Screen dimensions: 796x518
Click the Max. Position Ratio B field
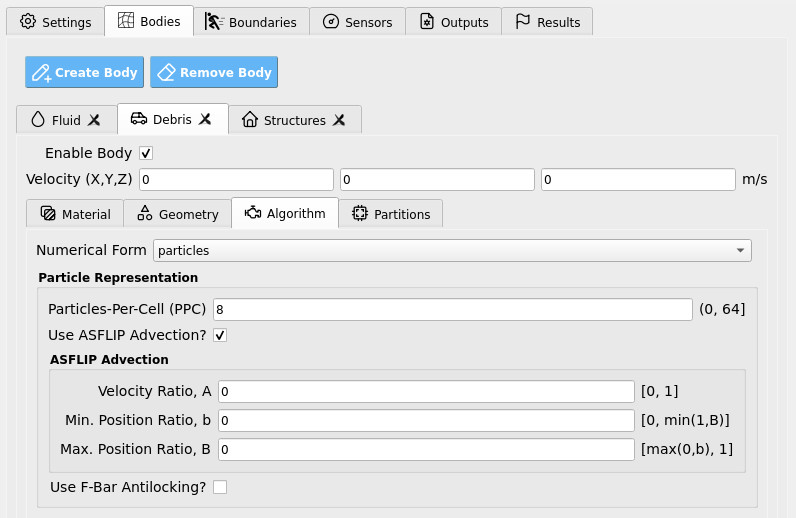[x=426, y=449]
